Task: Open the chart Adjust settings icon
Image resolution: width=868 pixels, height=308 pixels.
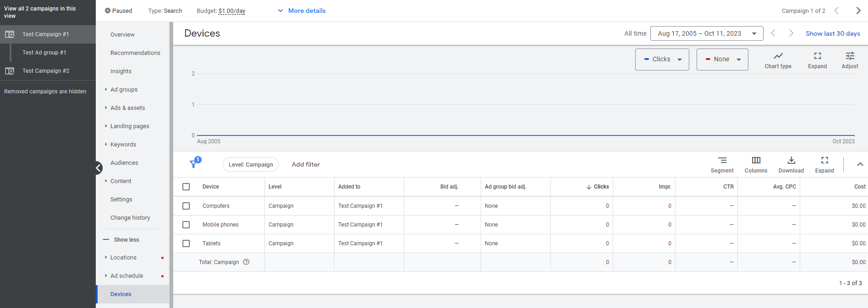Action: coord(850,56)
